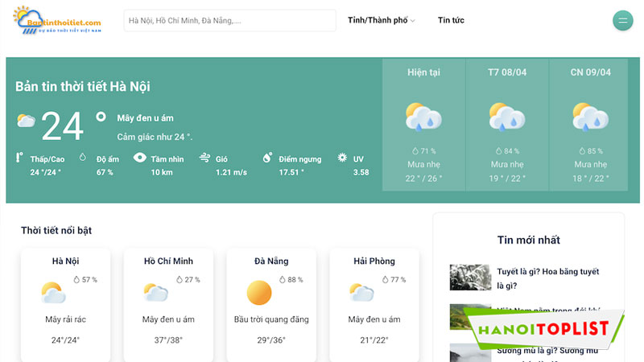Open the round green hamburger menu

[622, 21]
